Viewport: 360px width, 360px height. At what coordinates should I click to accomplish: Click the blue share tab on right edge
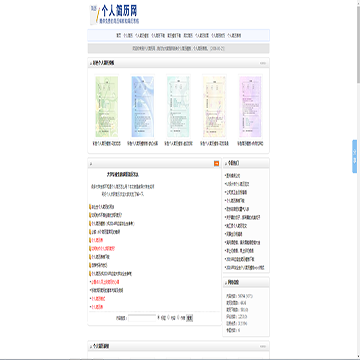tap(355, 156)
